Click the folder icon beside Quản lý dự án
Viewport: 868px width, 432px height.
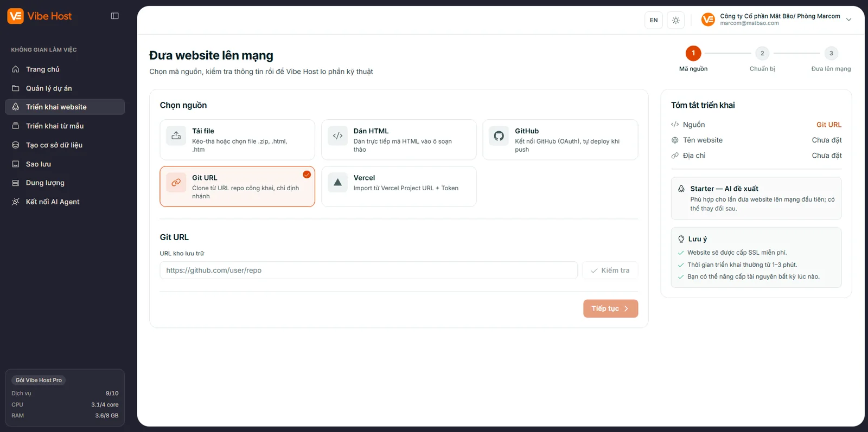coord(16,88)
